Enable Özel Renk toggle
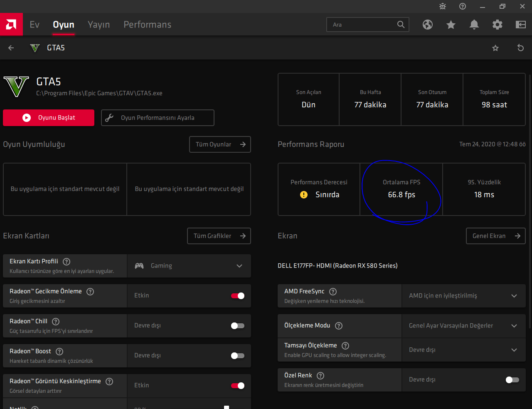The height and width of the screenshot is (409, 532). (x=512, y=380)
